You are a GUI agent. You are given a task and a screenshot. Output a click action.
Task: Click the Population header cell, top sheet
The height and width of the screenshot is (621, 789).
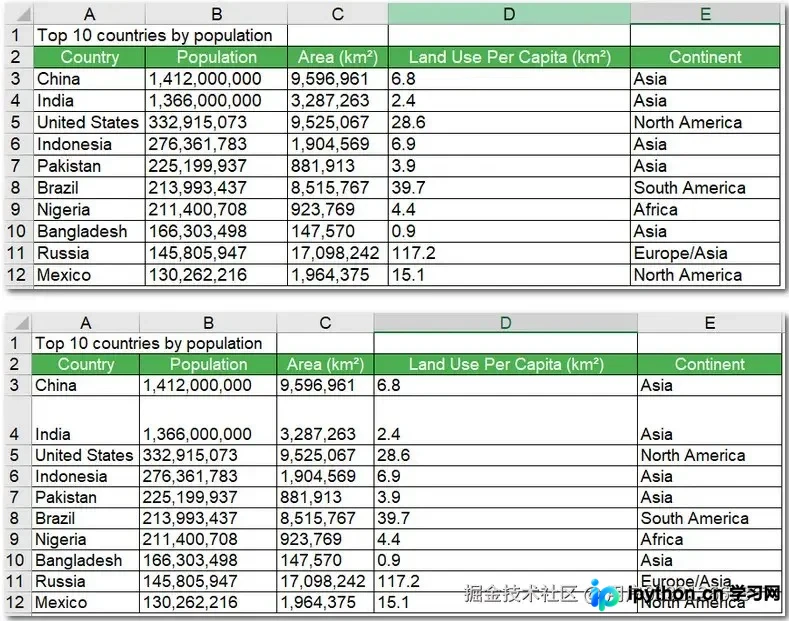point(216,57)
